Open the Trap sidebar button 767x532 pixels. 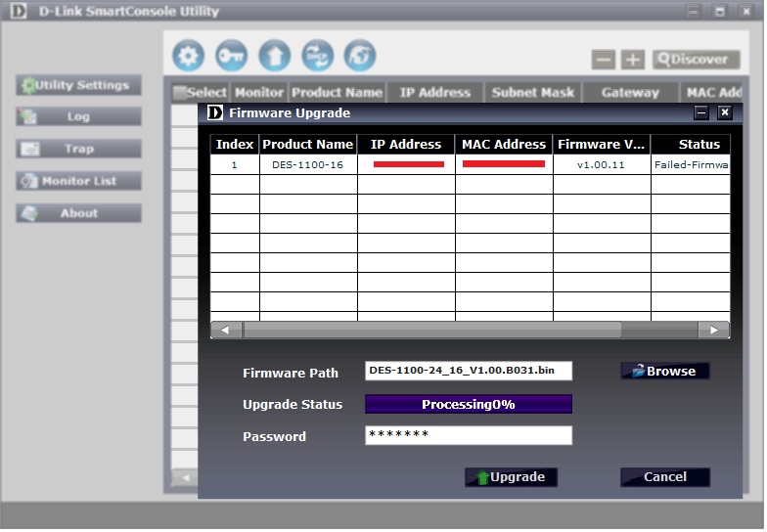coord(78,149)
